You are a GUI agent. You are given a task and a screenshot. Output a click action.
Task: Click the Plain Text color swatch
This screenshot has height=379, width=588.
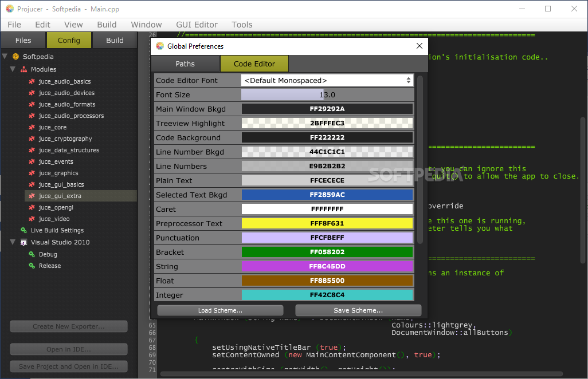pyautogui.click(x=327, y=180)
